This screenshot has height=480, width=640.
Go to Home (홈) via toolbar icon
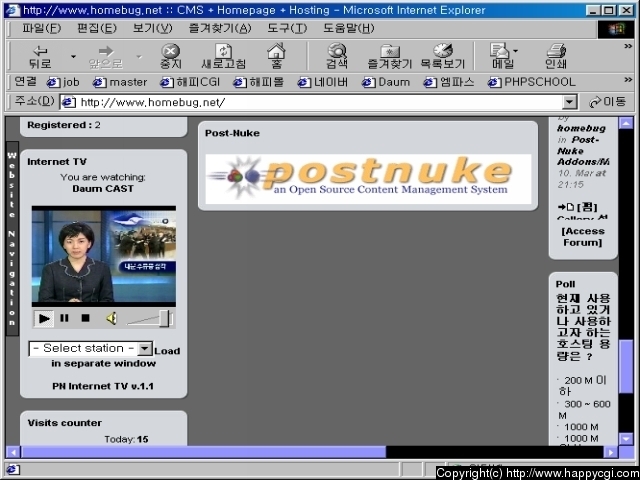click(276, 56)
